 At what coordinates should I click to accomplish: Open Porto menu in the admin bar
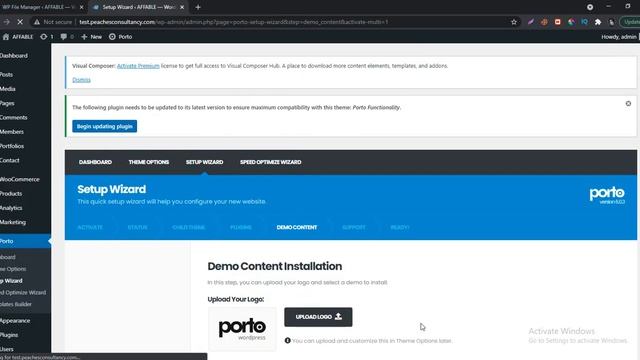[120, 37]
